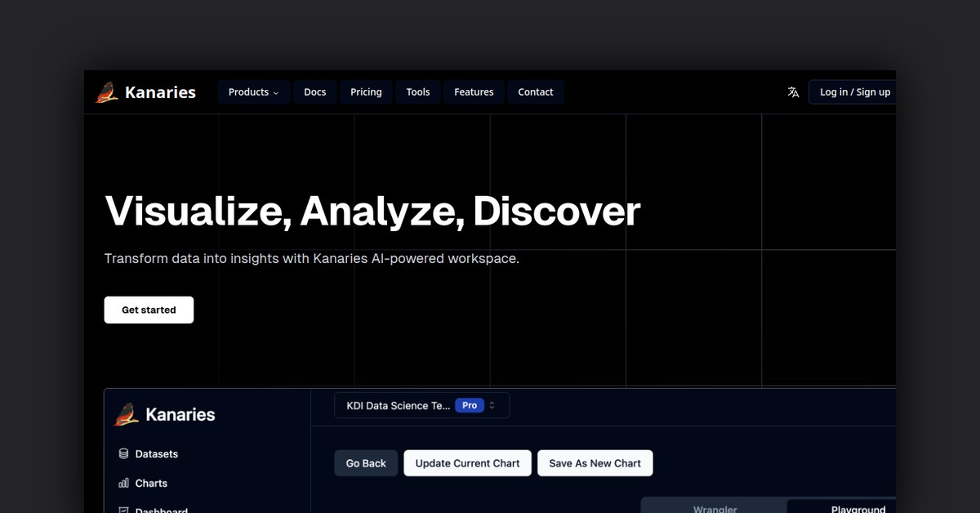Click the Pro badge on the workspace selector
This screenshot has height=513, width=980.
[469, 404]
